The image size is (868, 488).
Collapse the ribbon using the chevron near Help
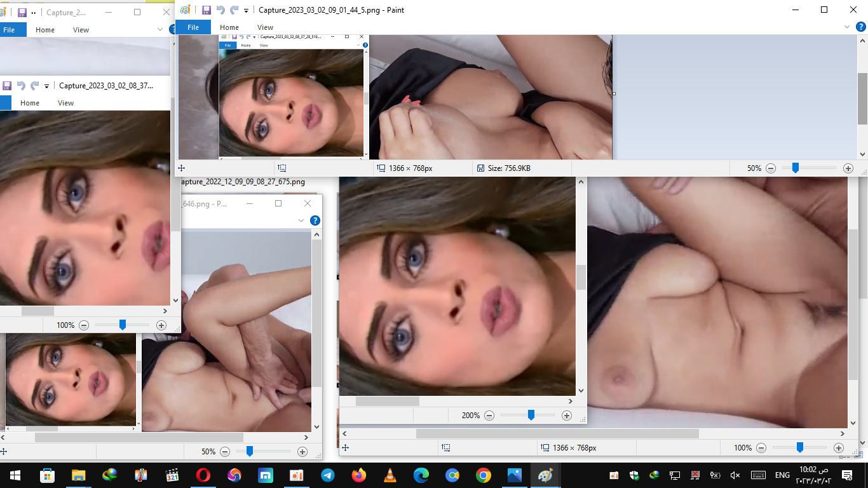click(846, 27)
